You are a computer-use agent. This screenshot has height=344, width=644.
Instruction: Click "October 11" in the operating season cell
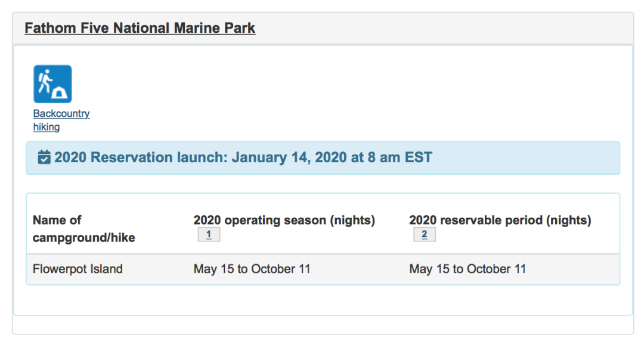coord(280,269)
